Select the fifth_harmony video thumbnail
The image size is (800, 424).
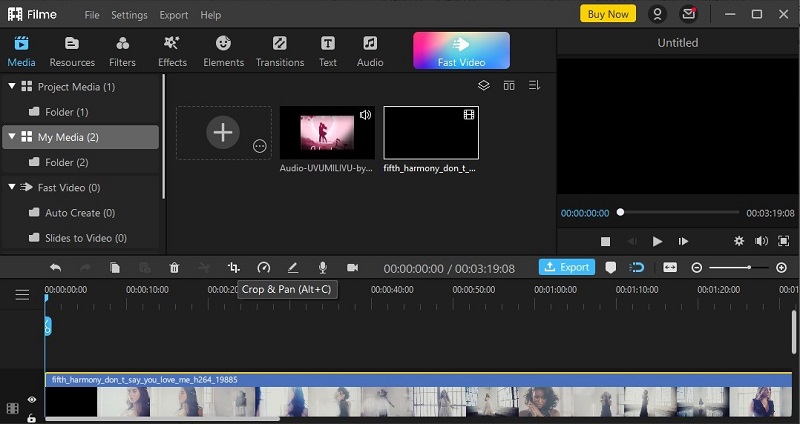coord(431,133)
